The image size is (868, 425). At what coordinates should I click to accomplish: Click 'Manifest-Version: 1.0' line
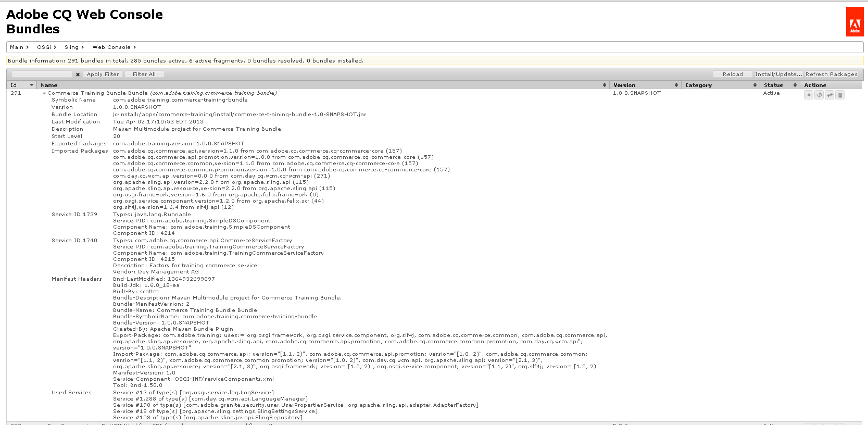click(144, 373)
